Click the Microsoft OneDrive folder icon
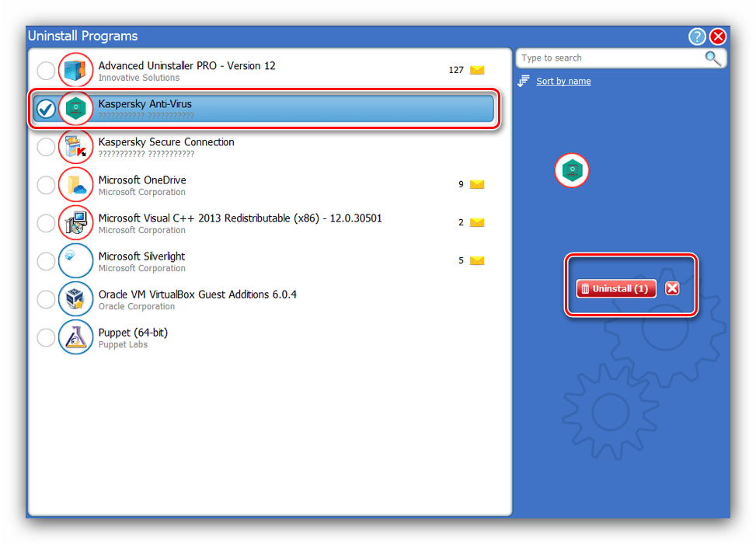The height and width of the screenshot is (544, 756). click(75, 185)
